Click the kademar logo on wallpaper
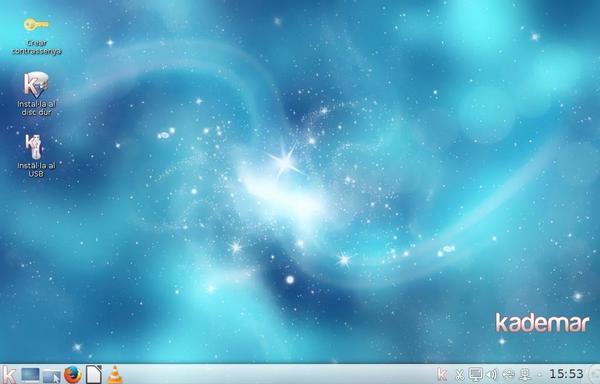Screen dimensions: 600x384 tap(542, 323)
